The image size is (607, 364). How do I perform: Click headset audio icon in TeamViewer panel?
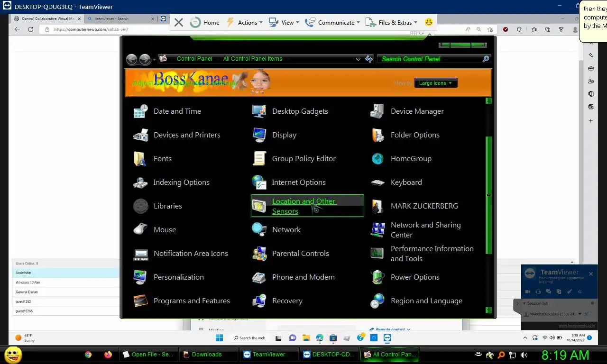click(x=538, y=291)
